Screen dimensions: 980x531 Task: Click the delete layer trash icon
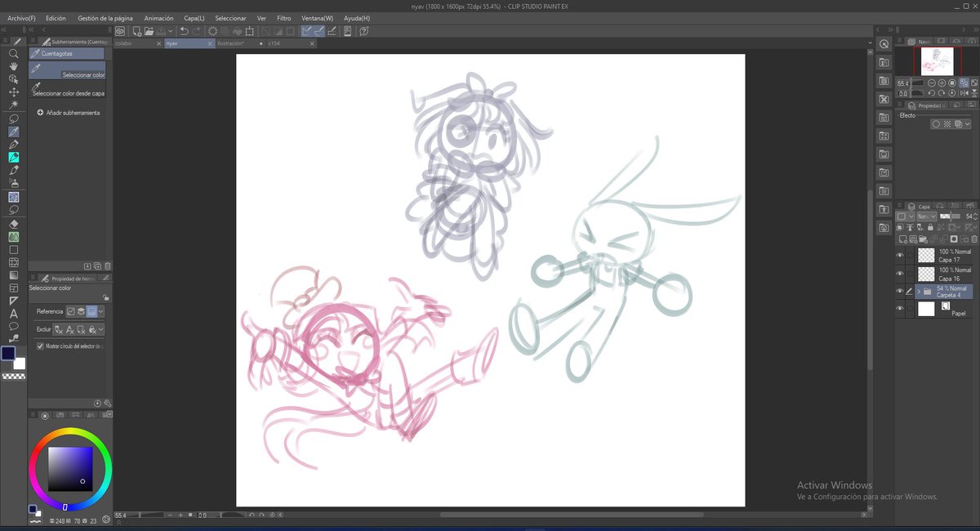tap(973, 239)
